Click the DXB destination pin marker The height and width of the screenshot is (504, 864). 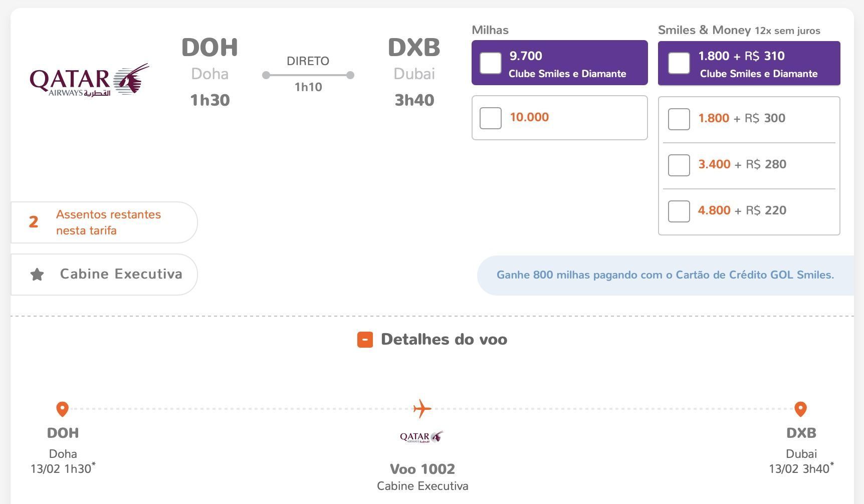[801, 409]
